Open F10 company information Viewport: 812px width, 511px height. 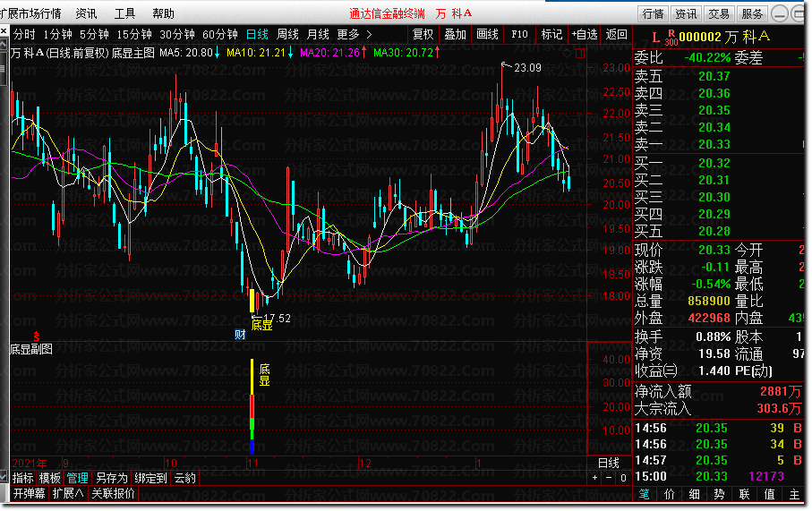tap(519, 35)
